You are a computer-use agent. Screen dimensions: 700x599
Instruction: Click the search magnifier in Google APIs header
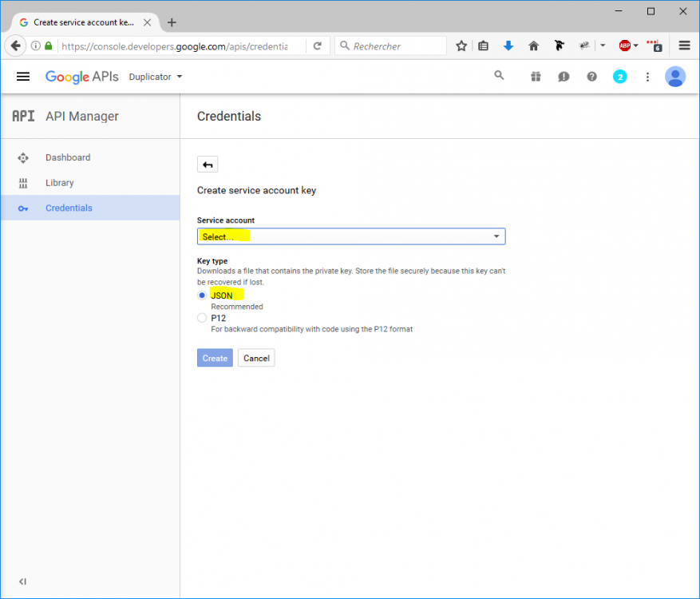pyautogui.click(x=499, y=76)
